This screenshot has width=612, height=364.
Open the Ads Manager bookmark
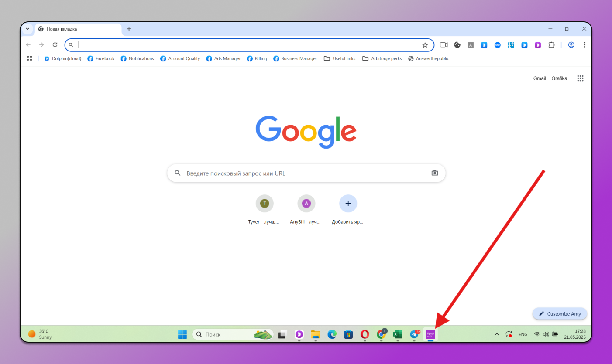coord(223,58)
